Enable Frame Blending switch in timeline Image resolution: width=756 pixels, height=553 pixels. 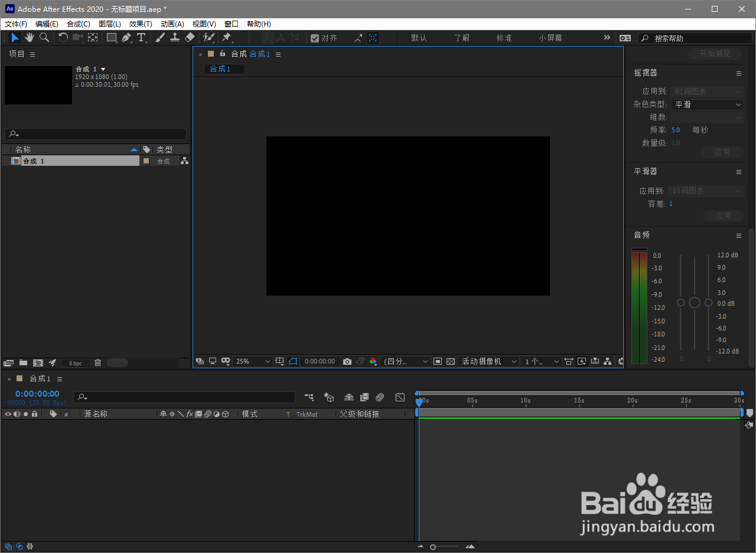[x=364, y=398]
